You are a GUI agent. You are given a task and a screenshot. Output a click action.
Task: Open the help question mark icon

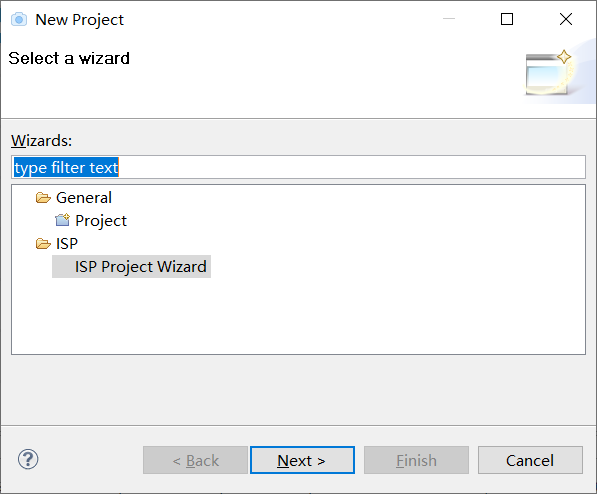(x=28, y=459)
